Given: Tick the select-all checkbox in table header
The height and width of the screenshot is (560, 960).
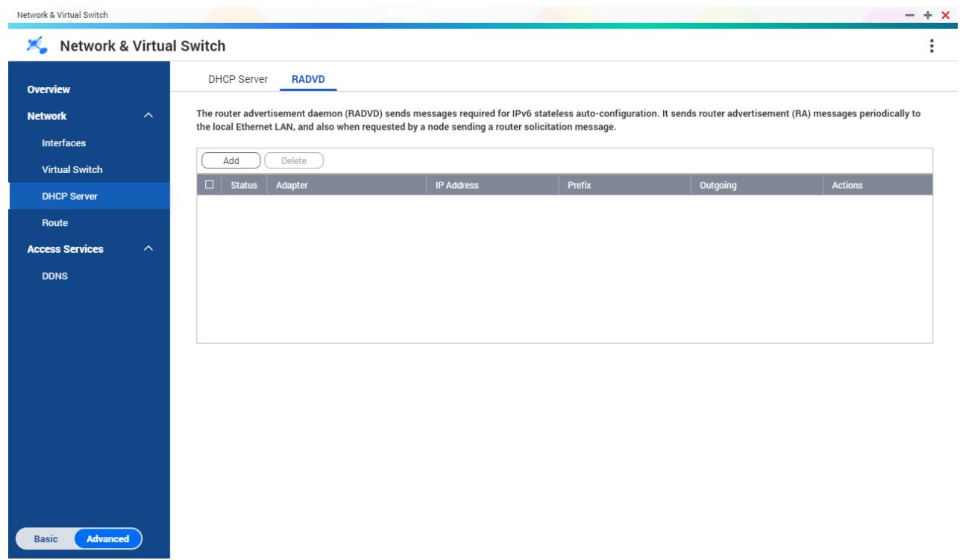Looking at the screenshot, I should (x=208, y=184).
